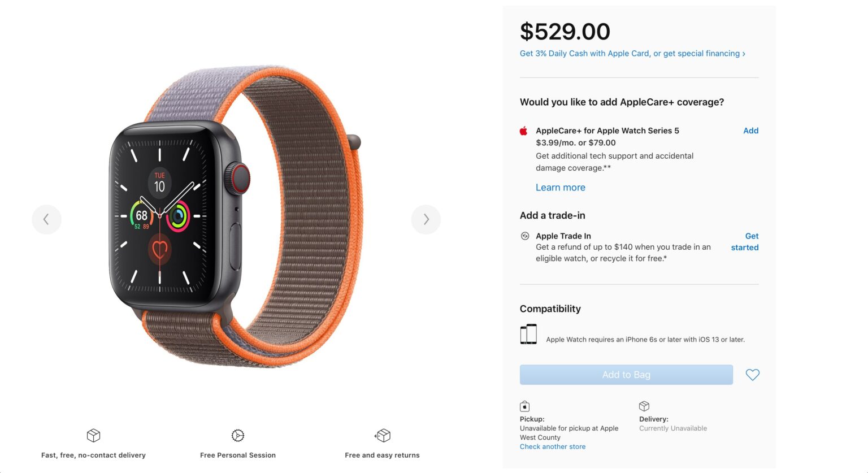The width and height of the screenshot is (868, 473).
Task: Click the red Apple logo icon
Action: point(524,131)
